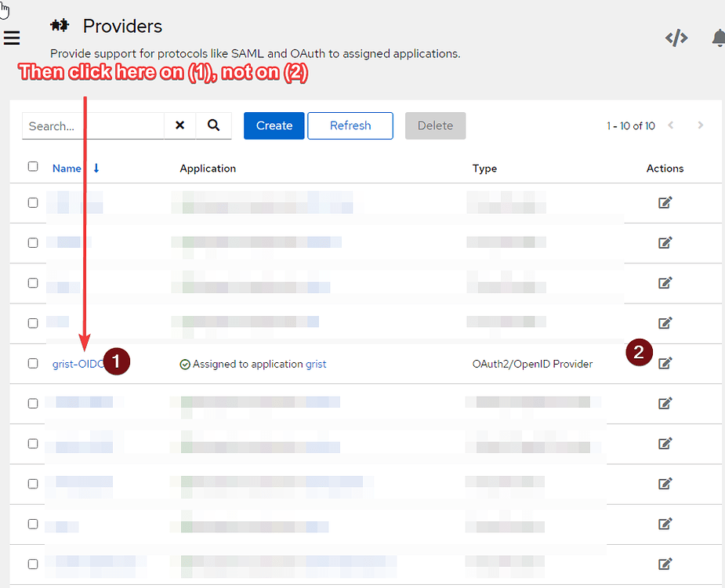Click the assigned-to-application check icon
725x588 pixels.
(x=185, y=364)
